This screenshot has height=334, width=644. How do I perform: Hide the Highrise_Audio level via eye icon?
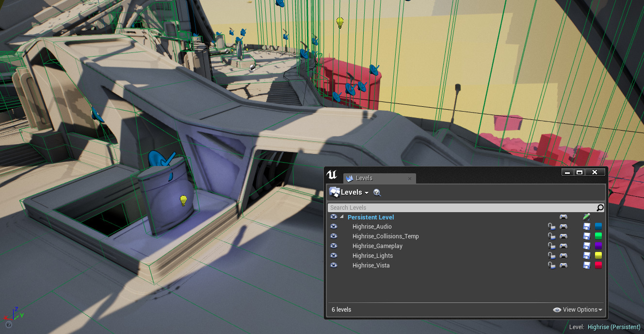pyautogui.click(x=334, y=227)
